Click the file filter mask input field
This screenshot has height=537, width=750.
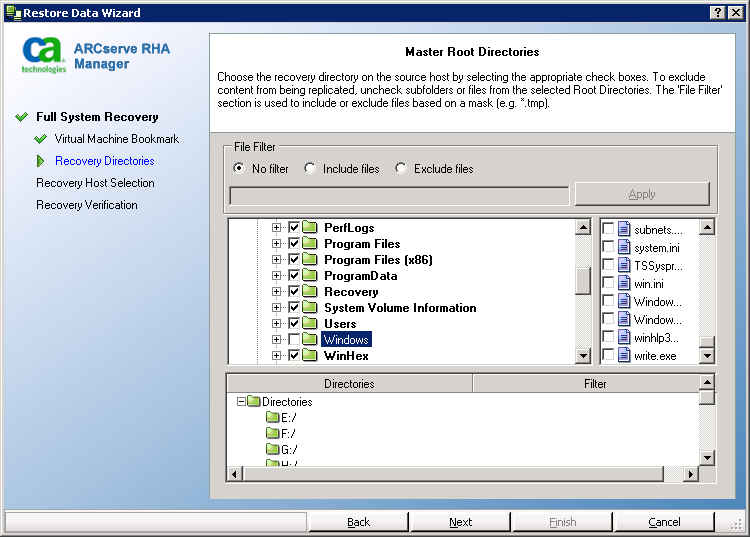pos(399,194)
